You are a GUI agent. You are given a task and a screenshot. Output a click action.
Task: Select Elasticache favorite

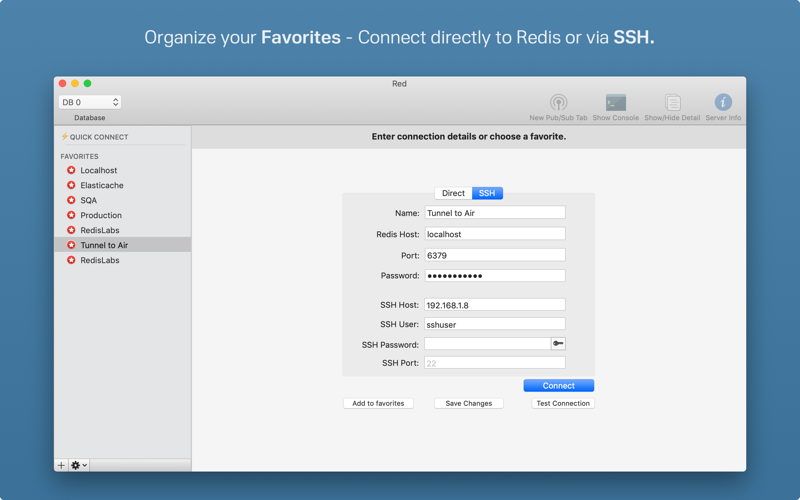click(x=122, y=185)
